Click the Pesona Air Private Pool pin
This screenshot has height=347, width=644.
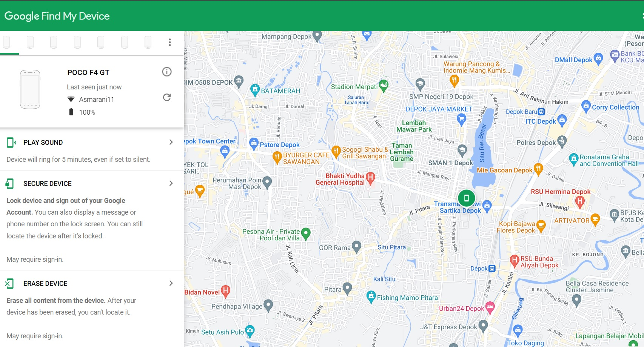click(x=306, y=234)
